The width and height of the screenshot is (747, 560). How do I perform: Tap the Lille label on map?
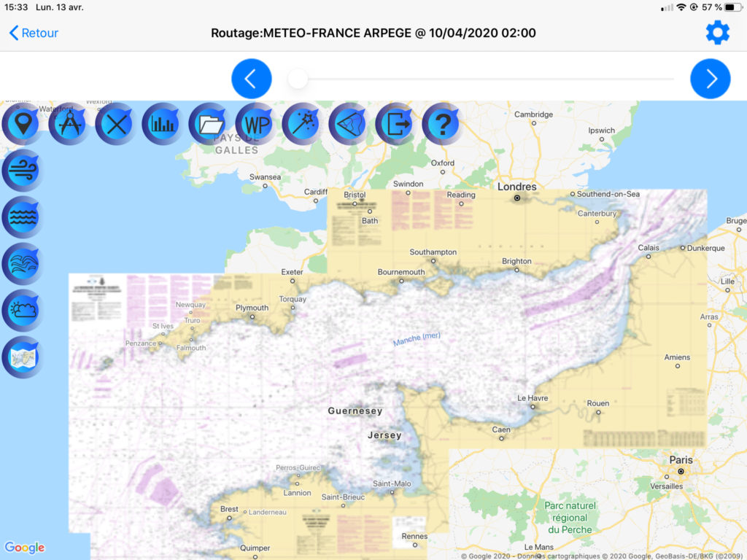coord(727,281)
